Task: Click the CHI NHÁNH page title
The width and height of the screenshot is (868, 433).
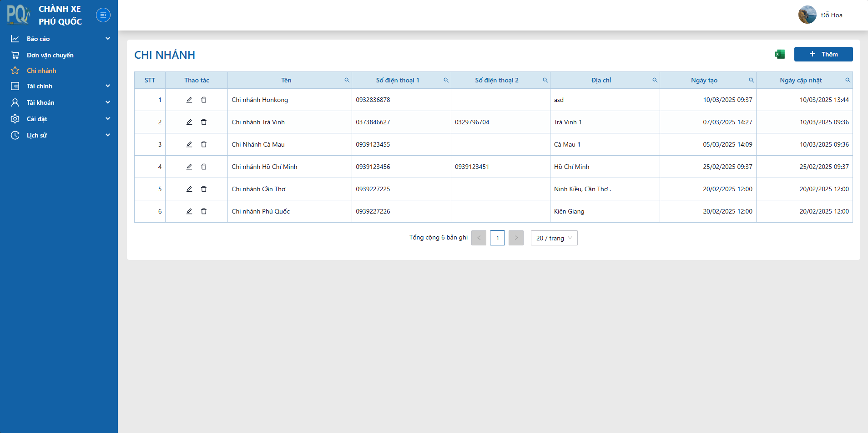Action: coord(165,55)
